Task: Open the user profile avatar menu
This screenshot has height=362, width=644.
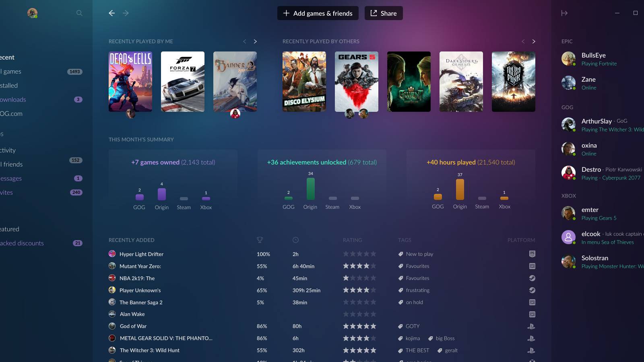Action: (x=32, y=13)
